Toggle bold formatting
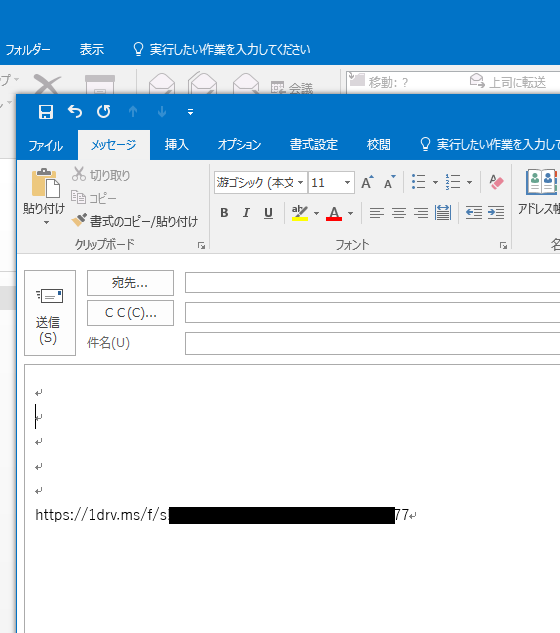Viewport: 560px width, 633px height. point(224,213)
